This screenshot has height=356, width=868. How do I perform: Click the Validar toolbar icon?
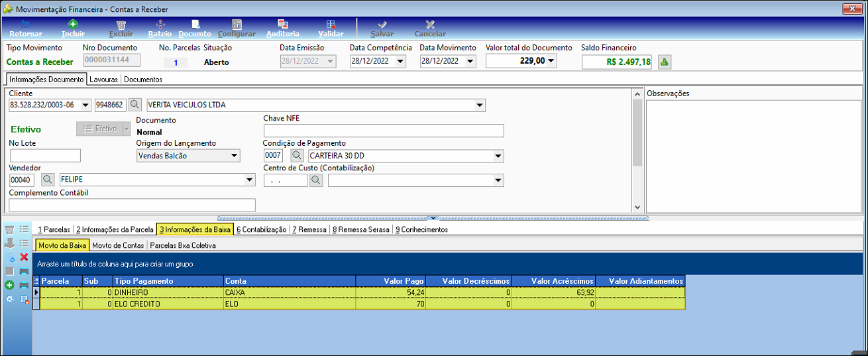[x=331, y=25]
